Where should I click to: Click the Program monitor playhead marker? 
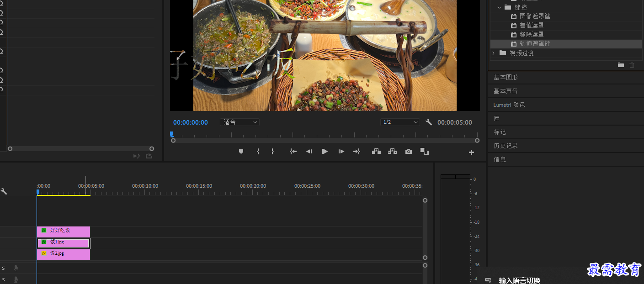tap(171, 134)
